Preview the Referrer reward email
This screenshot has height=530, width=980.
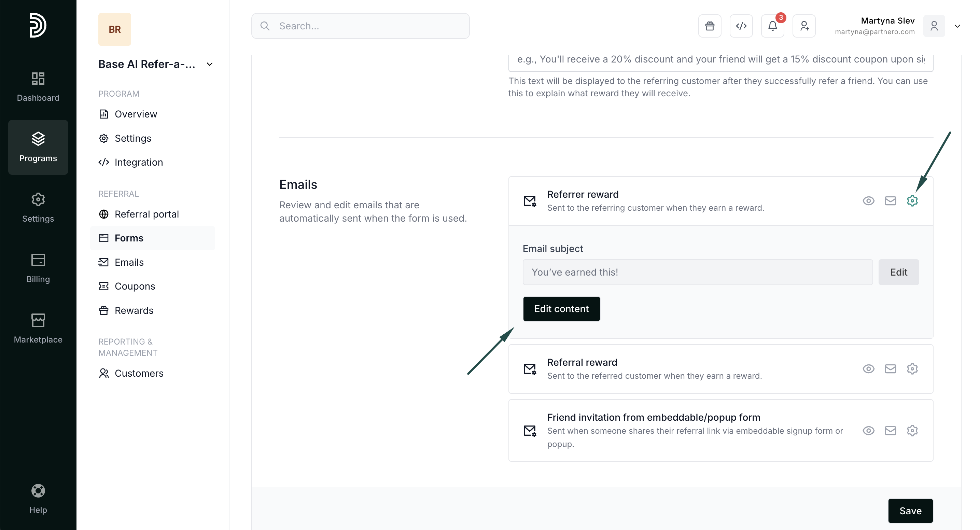tap(868, 200)
